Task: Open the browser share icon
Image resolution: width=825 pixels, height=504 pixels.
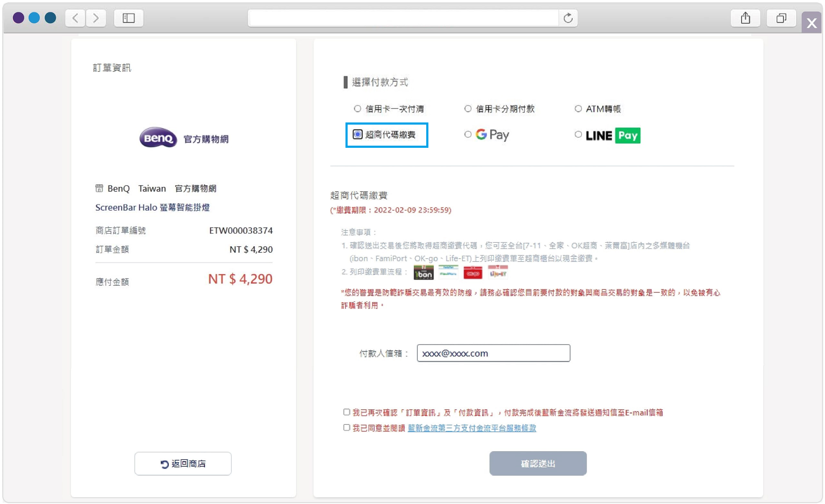Action: pos(746,18)
